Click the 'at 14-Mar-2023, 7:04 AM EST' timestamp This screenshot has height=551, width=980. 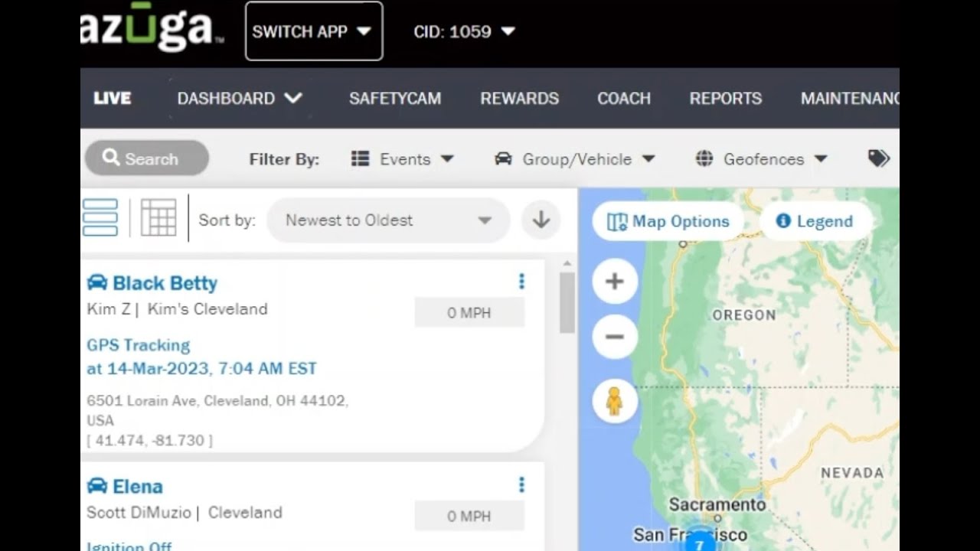click(201, 368)
